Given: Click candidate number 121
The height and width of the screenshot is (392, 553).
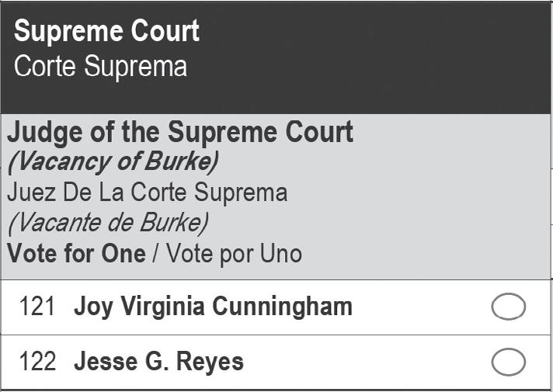Looking at the screenshot, I should [37, 307].
